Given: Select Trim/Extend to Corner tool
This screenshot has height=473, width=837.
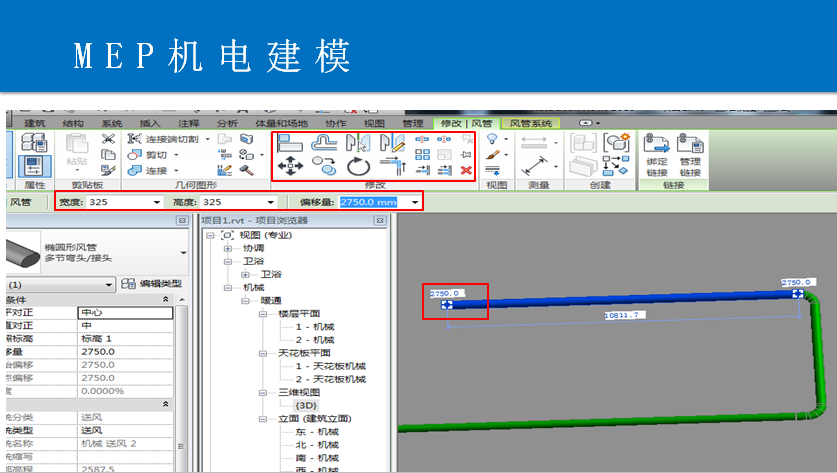Looking at the screenshot, I should tap(394, 167).
